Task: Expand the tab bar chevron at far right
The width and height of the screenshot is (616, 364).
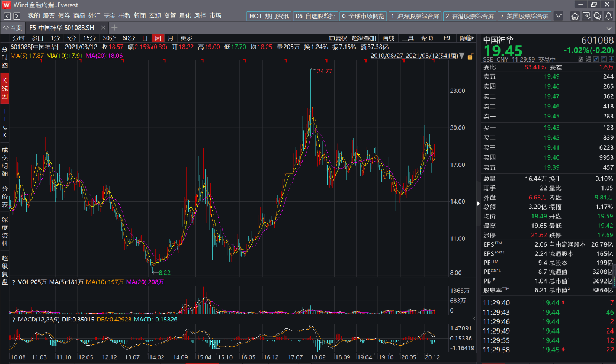Action: pos(608,28)
